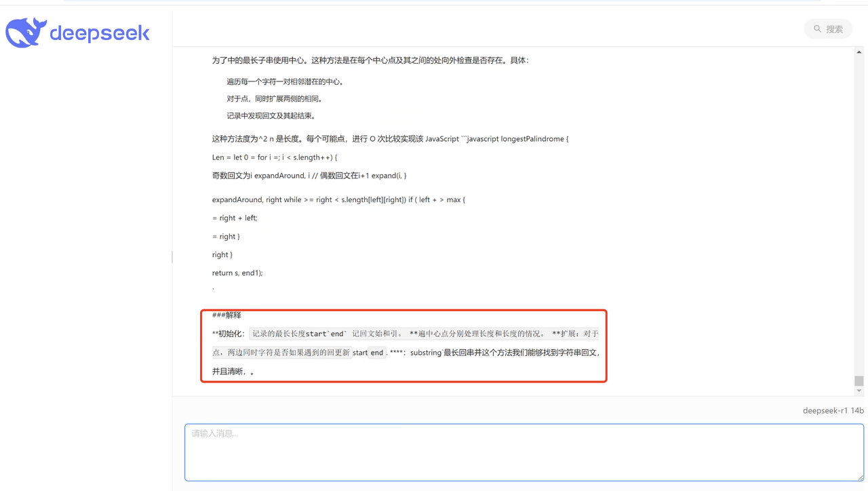Click the bullet '对于点，同时扩展两侧的相同。'
This screenshot has width=868, height=491.
[275, 98]
